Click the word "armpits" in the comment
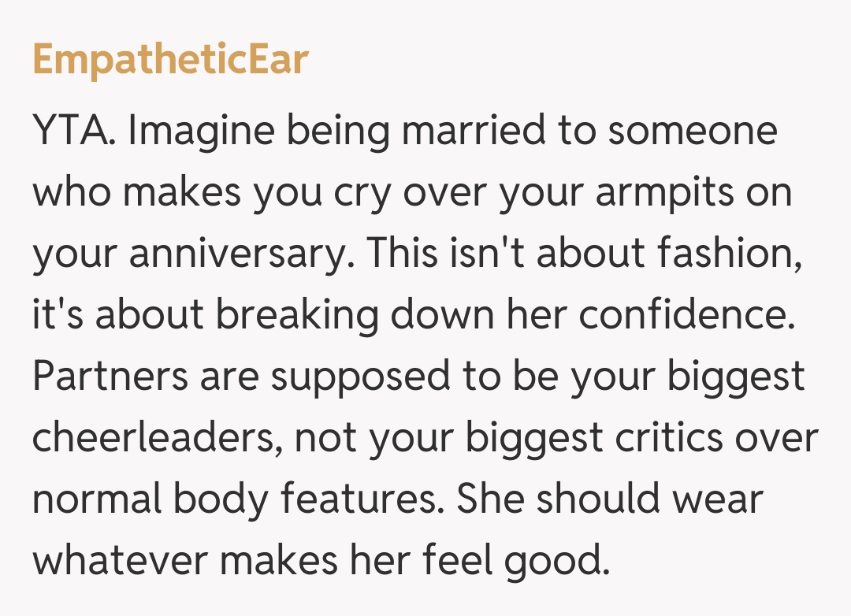Screen dimensions: 851x616 pos(658,194)
